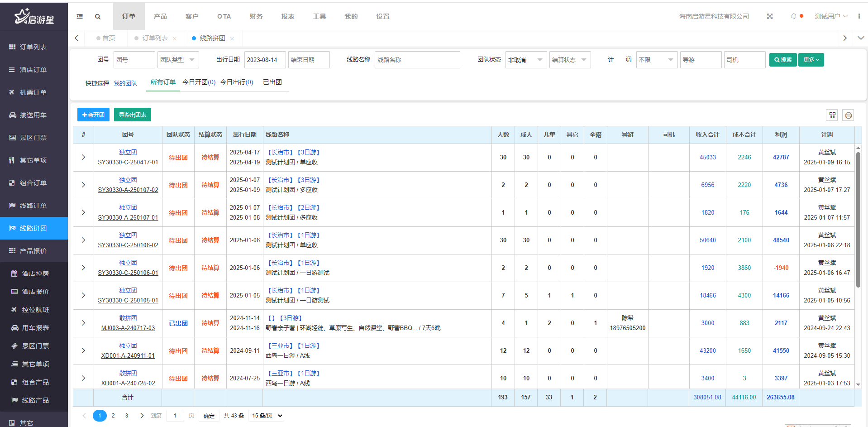Viewport: 868px width, 427px height.
Task: Click the 新开团 button
Action: (93, 115)
